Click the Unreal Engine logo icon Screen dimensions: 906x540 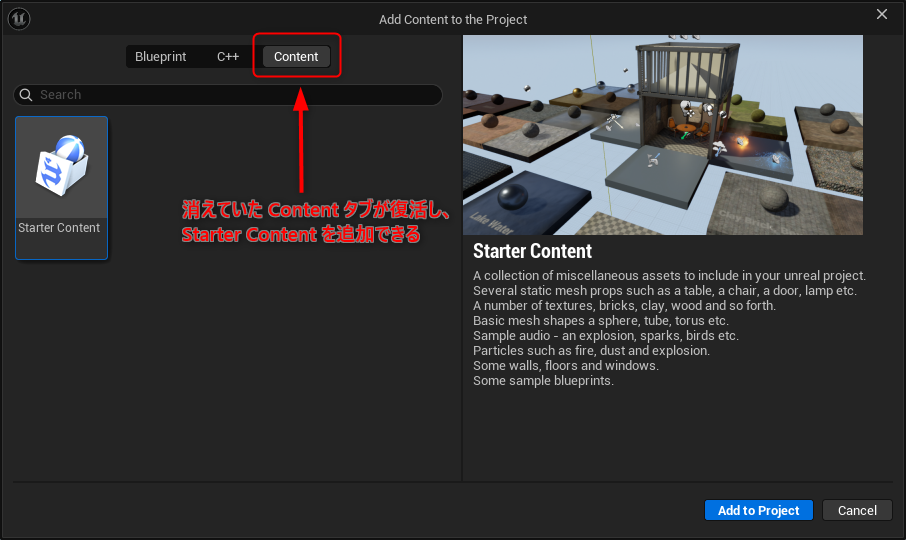pos(19,19)
